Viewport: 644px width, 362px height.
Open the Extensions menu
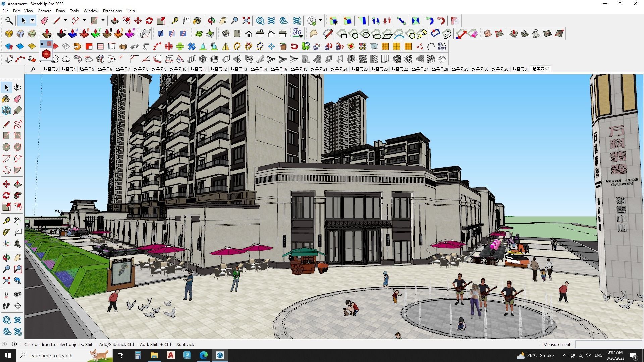[112, 11]
